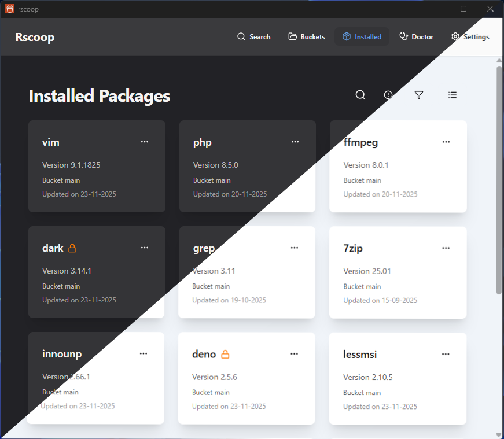
Task: Expand the 7zip three-dot menu
Action: tap(446, 248)
